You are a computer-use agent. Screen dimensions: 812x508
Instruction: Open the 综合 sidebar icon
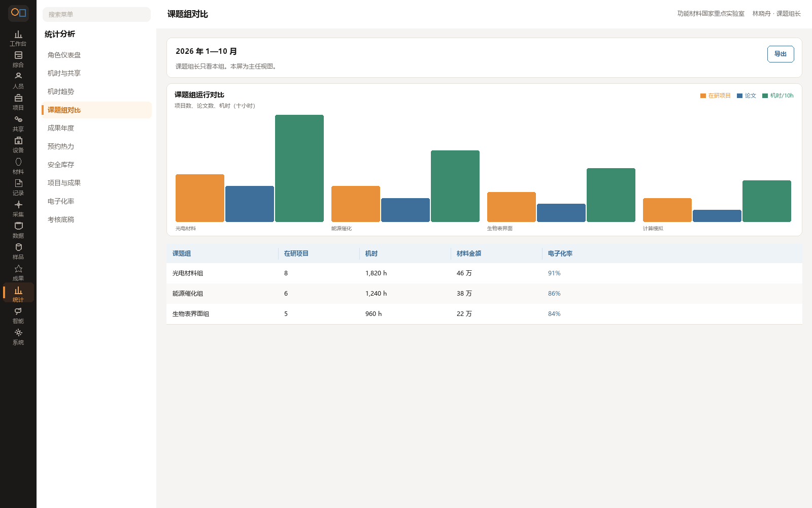pos(18,59)
